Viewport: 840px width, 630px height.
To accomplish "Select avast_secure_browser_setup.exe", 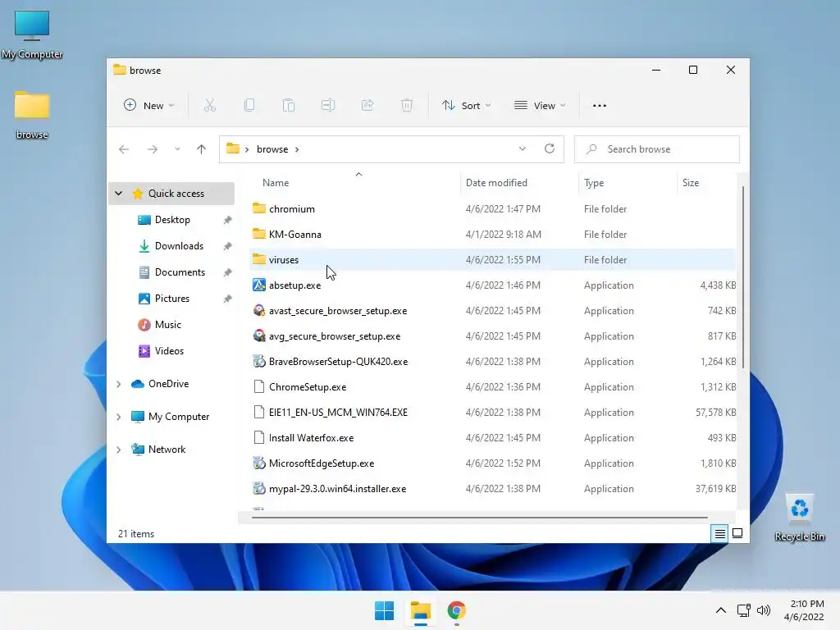I will [x=493, y=311].
